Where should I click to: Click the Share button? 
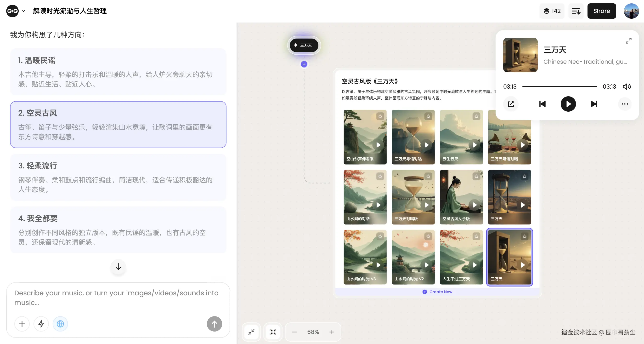[601, 11]
